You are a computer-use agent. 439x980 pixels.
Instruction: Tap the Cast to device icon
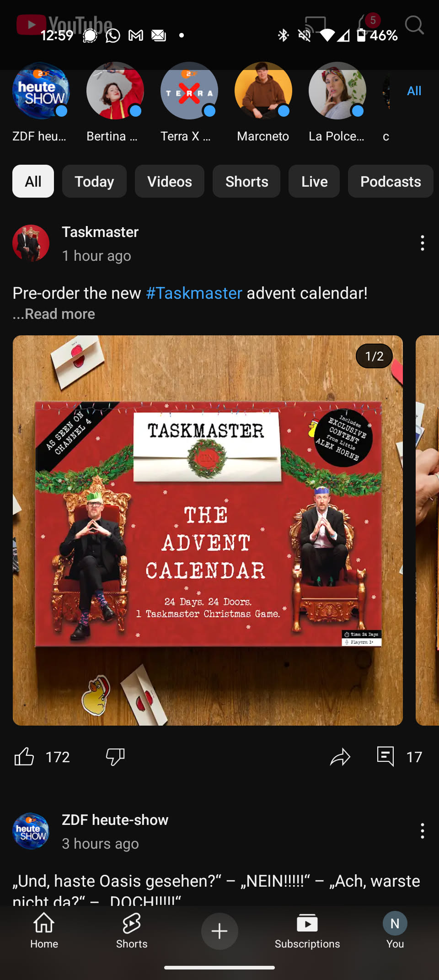click(316, 25)
